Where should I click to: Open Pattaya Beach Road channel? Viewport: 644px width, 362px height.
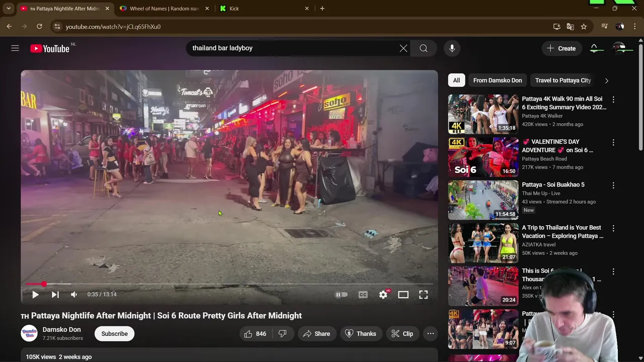[x=544, y=159]
